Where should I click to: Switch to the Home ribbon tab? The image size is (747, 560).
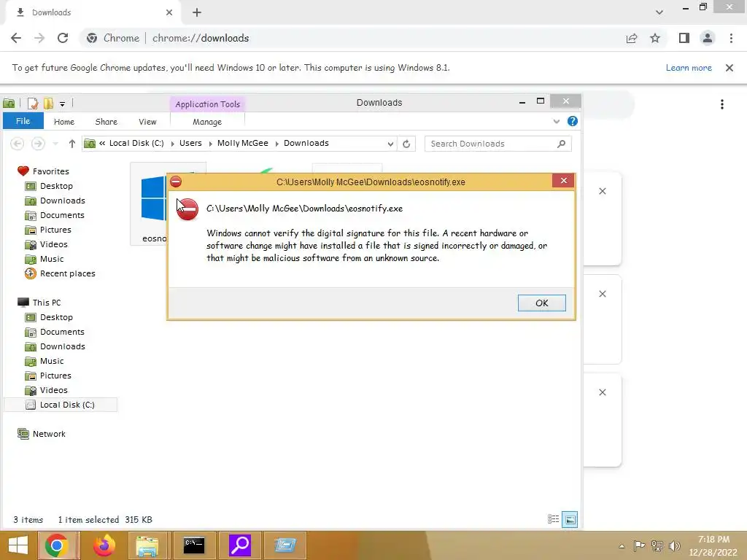(64, 122)
